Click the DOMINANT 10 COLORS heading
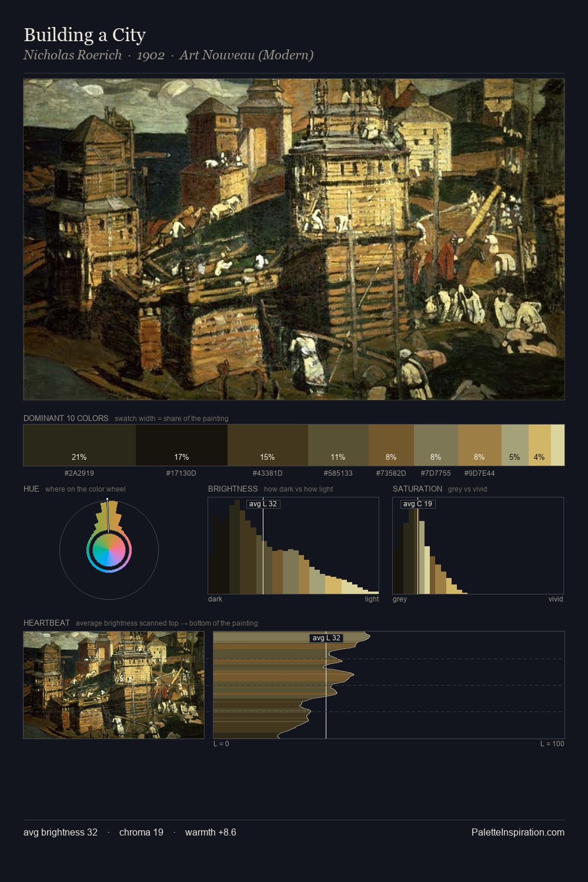Viewport: 588px width, 882px height. tap(66, 419)
